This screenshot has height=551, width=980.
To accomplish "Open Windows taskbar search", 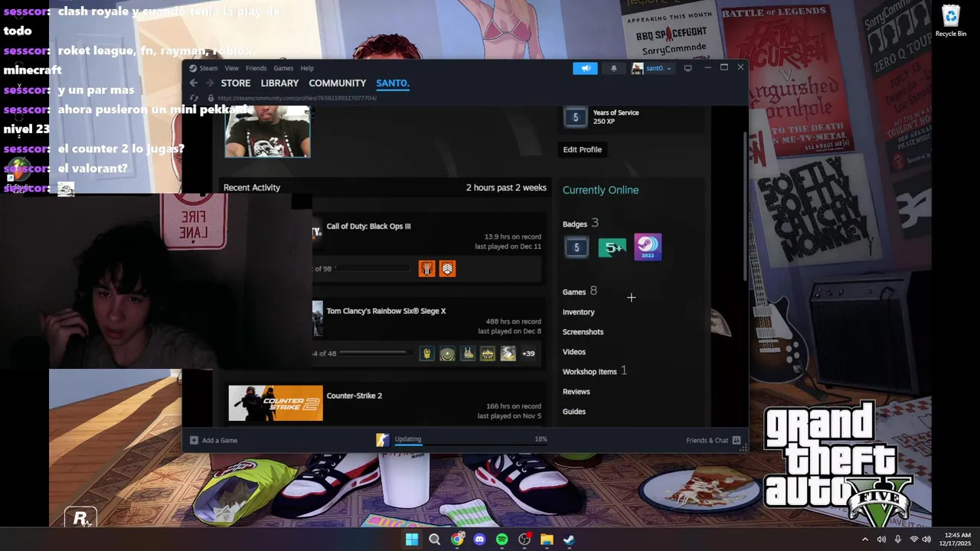I will point(434,540).
